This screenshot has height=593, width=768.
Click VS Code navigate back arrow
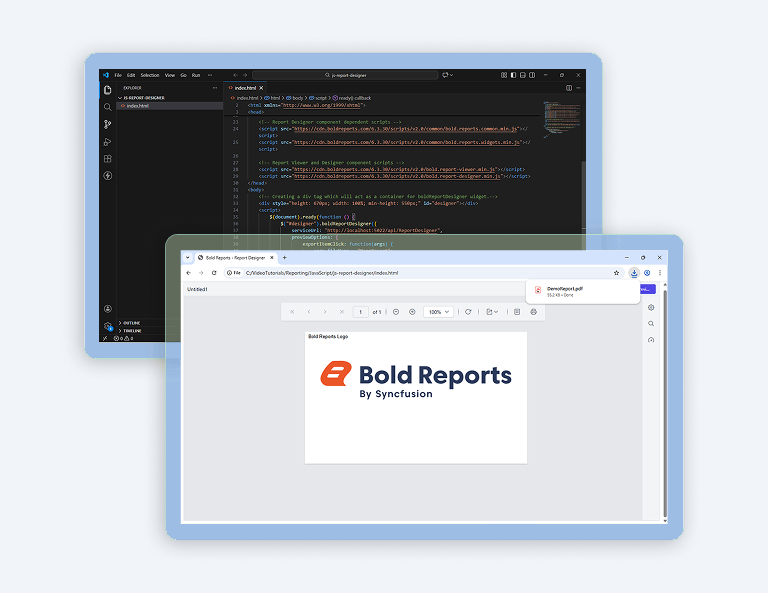(235, 75)
